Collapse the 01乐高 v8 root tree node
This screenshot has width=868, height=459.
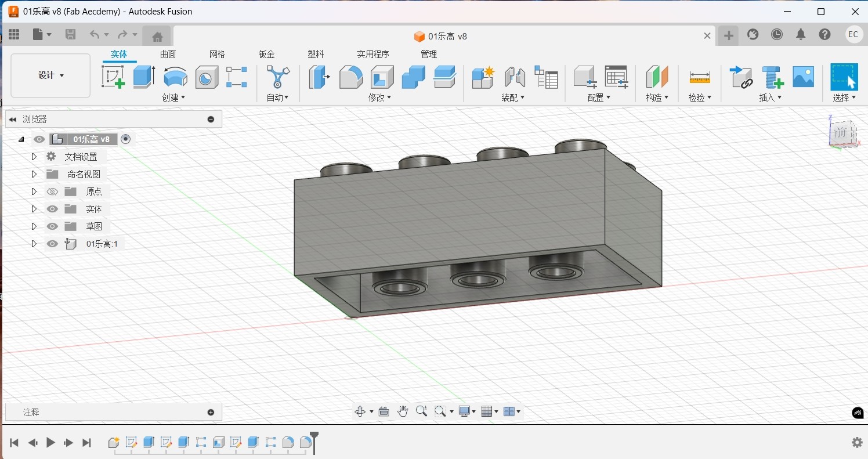21,139
